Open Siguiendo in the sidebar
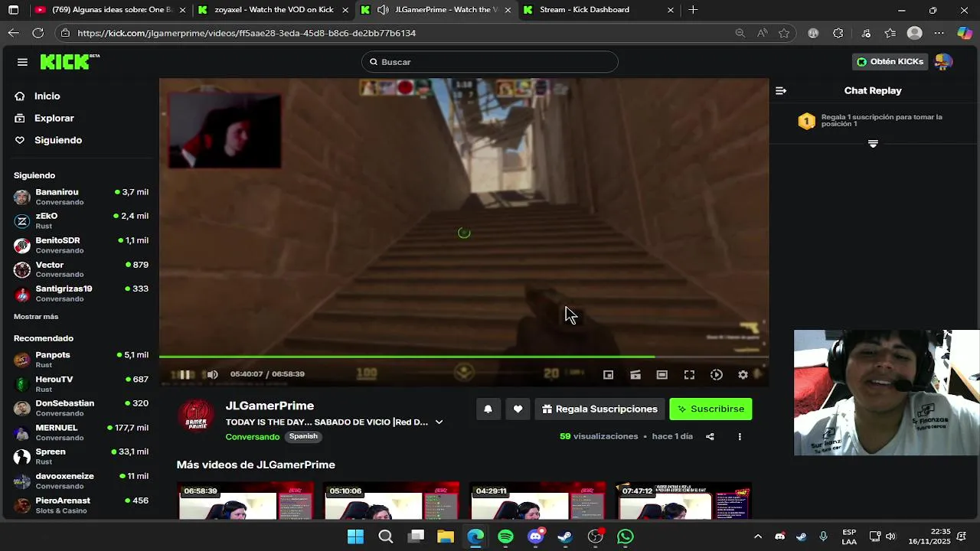Viewport: 980px width, 551px height. tap(57, 140)
